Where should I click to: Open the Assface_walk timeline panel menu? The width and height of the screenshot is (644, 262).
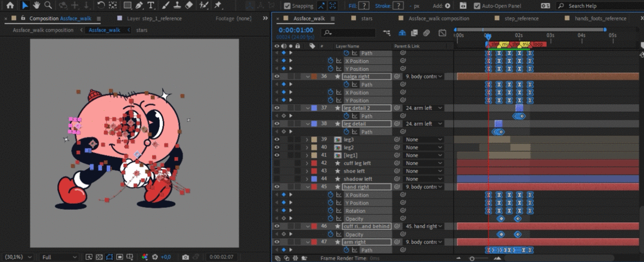333,18
